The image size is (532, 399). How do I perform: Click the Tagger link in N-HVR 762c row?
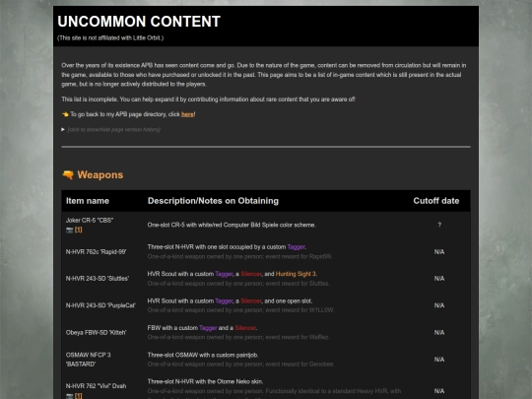(x=297, y=247)
